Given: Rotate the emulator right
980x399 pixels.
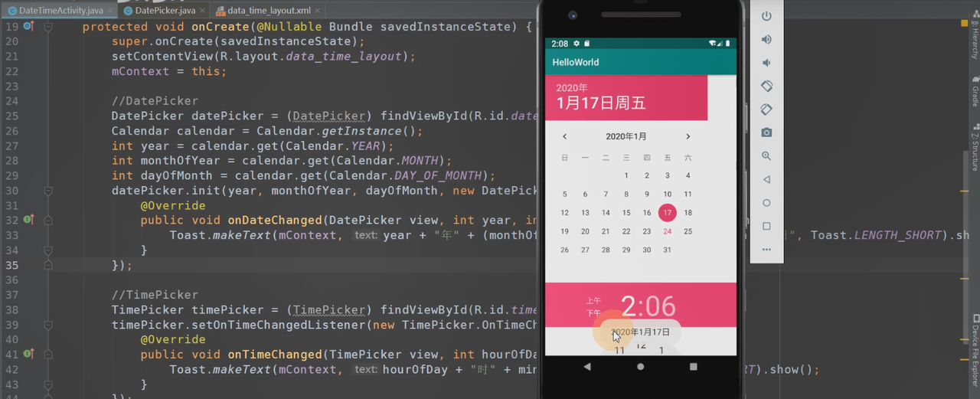Looking at the screenshot, I should coord(766,110).
